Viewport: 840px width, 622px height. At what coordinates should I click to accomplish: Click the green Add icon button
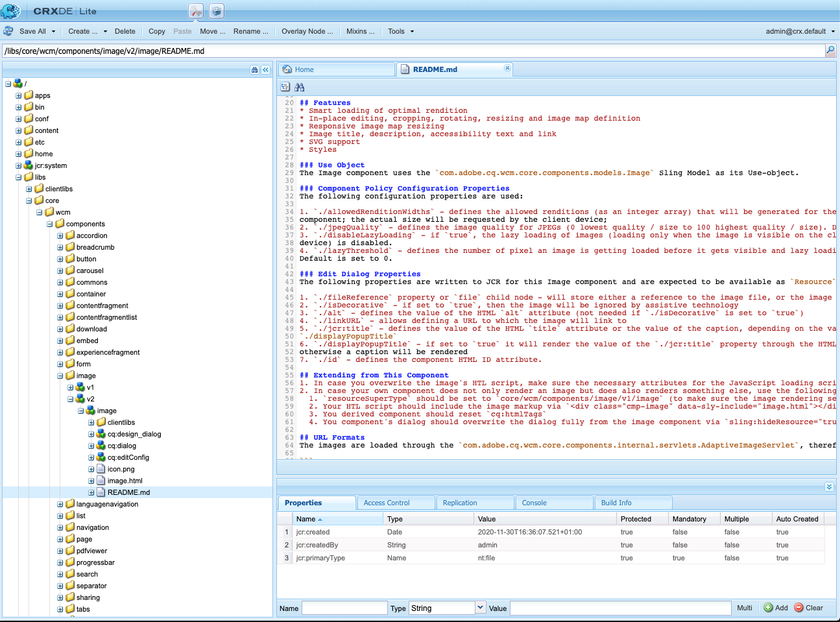point(768,608)
